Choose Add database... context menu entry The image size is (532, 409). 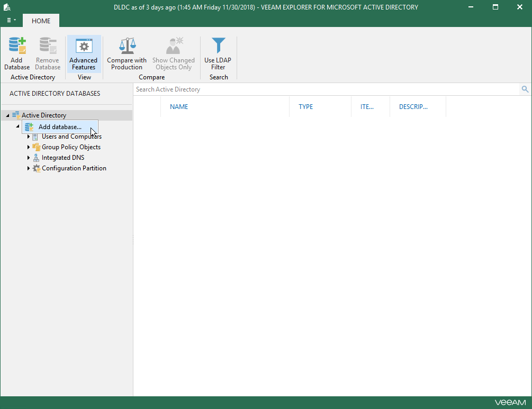coord(60,127)
